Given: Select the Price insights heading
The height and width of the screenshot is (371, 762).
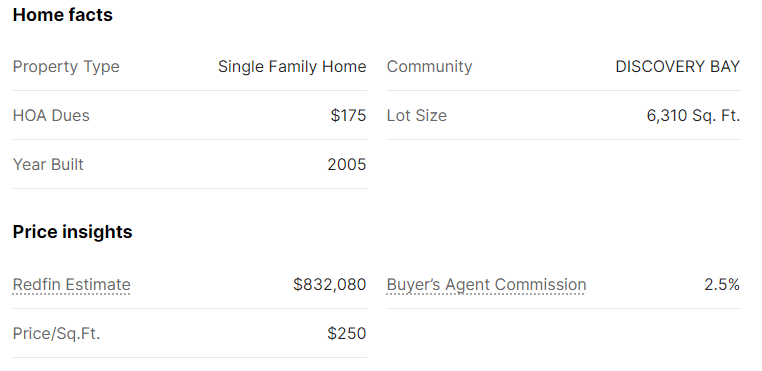Looking at the screenshot, I should click(x=72, y=232).
